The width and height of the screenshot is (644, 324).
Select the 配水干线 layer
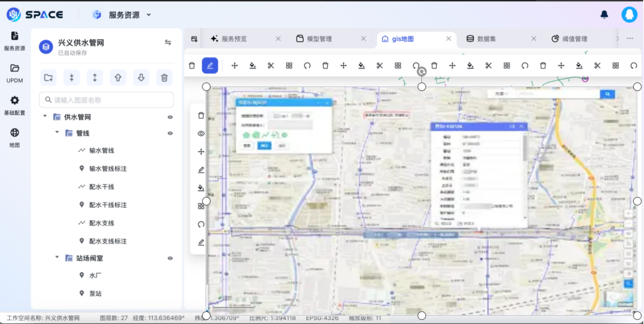(x=102, y=187)
